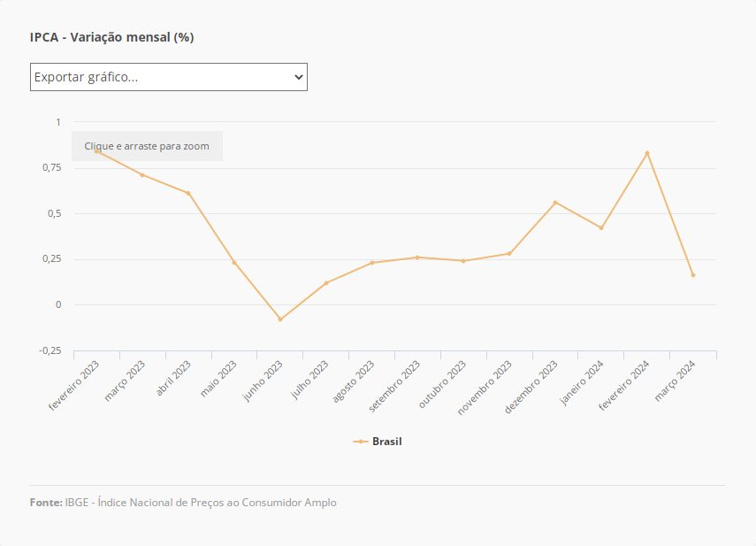
Task: Select the novembro 2023 data point
Action: pyautogui.click(x=509, y=254)
